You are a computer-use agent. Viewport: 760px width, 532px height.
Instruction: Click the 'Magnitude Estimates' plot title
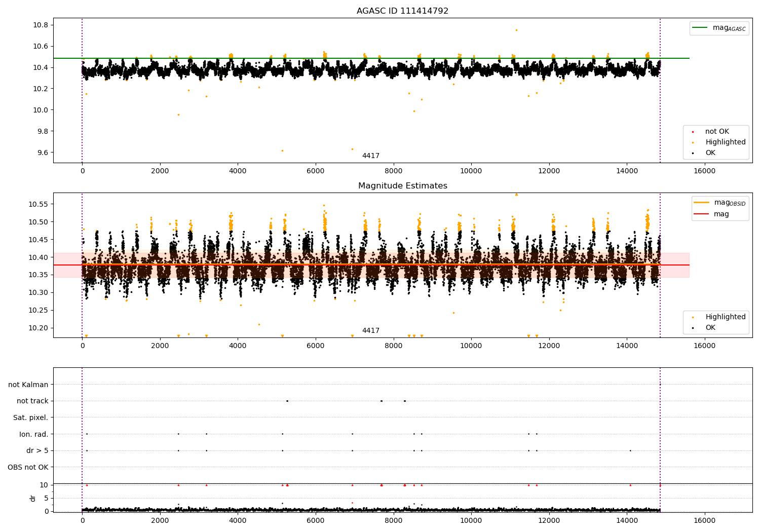[x=402, y=186]
